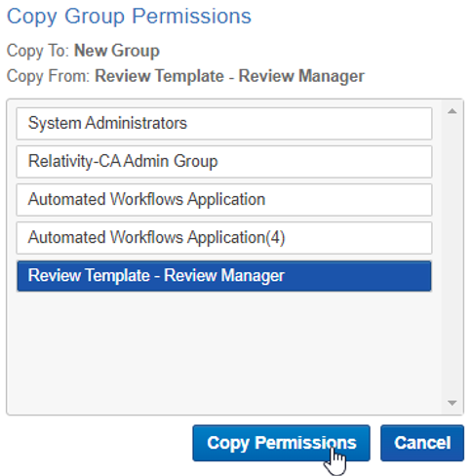Click the scrollbar down arrow

coord(452,403)
